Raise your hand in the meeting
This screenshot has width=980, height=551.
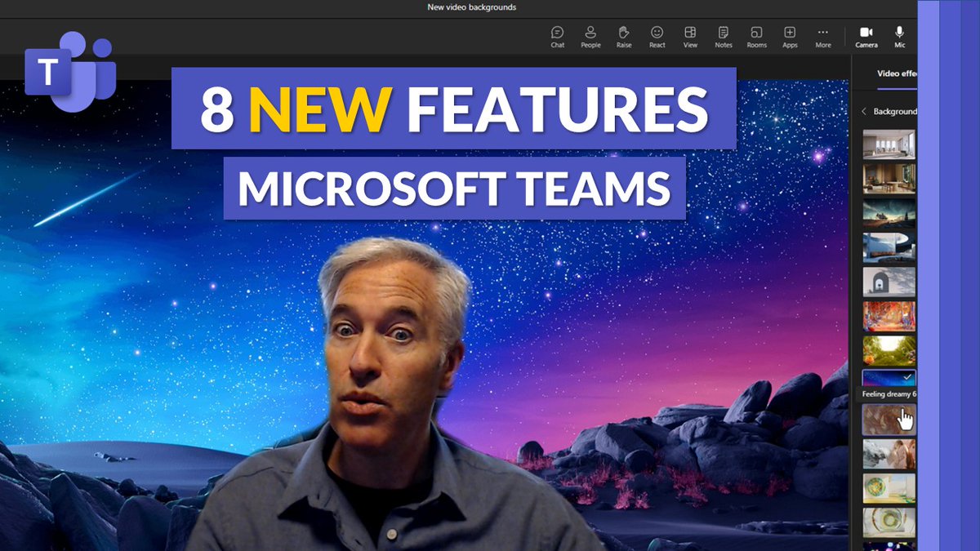point(624,37)
